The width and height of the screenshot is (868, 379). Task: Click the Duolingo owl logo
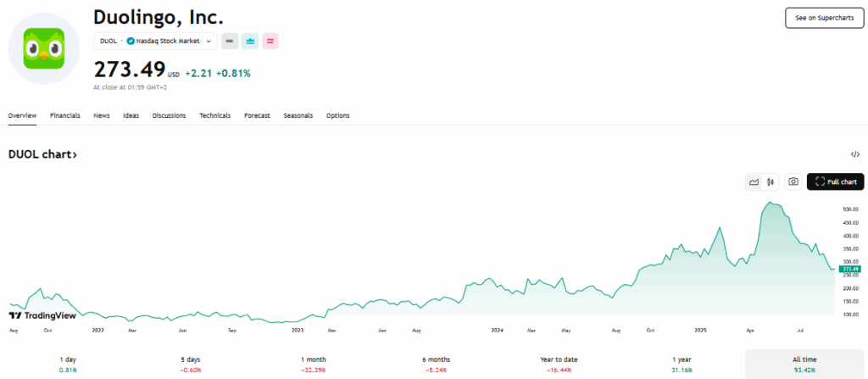click(44, 49)
